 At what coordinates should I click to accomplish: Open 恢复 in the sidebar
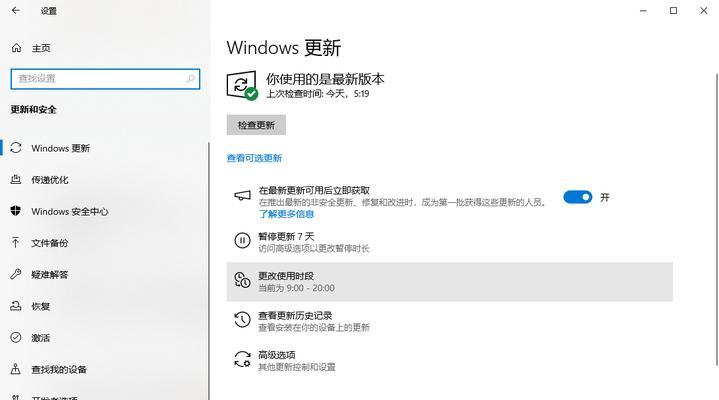click(40, 306)
